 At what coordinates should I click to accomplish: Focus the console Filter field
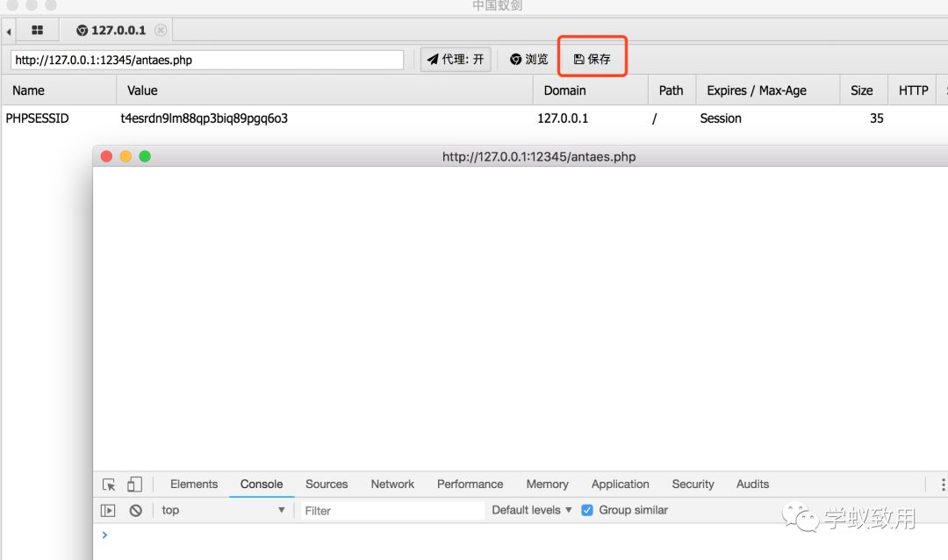pyautogui.click(x=393, y=511)
